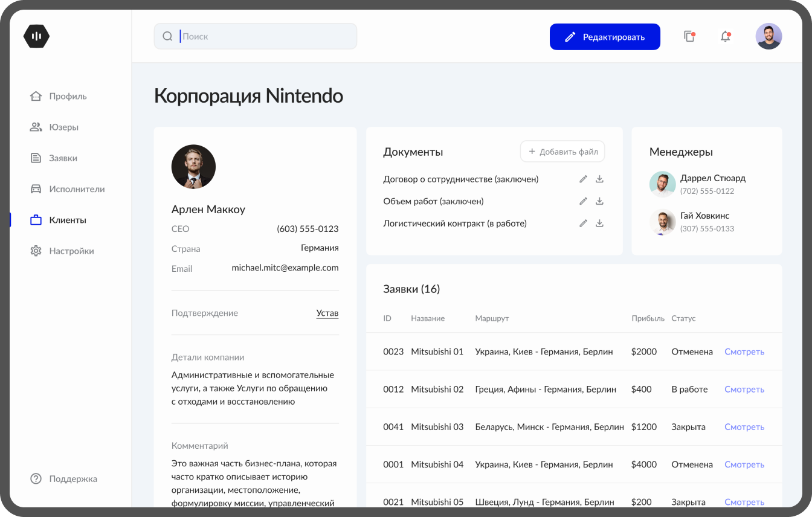Click phone number (702) 555-0122
The image size is (812, 517).
coord(707,191)
